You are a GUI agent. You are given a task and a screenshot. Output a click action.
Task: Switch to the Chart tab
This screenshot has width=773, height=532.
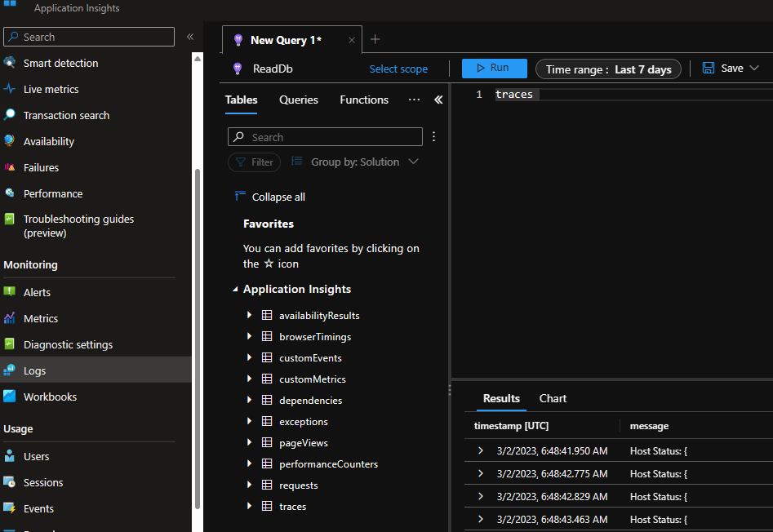click(553, 398)
